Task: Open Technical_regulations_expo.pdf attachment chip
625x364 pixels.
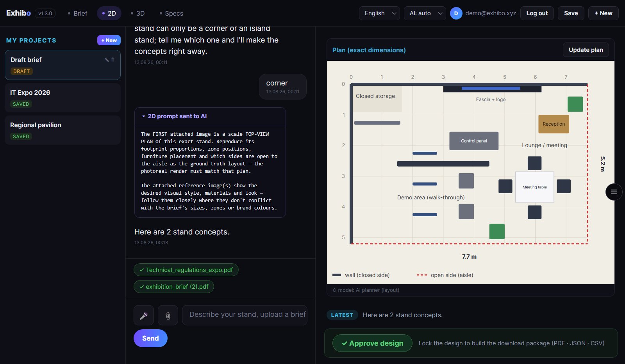Action: coord(186,270)
